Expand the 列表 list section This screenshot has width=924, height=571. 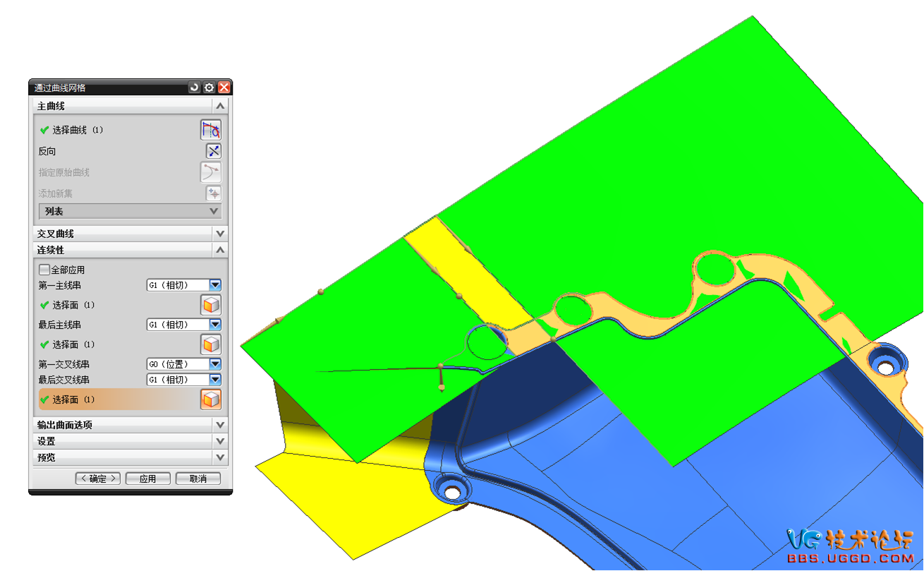tap(214, 211)
